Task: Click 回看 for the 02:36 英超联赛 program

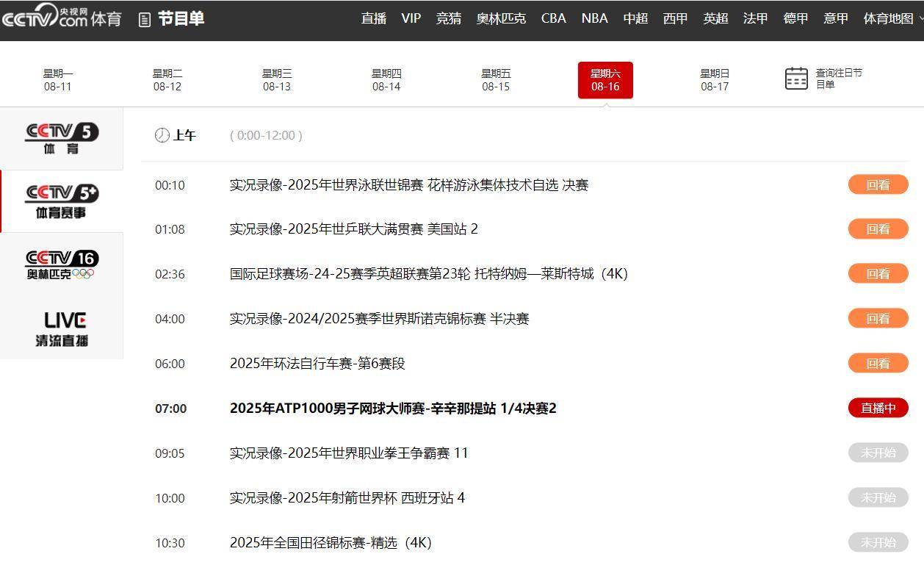Action: coord(878,273)
